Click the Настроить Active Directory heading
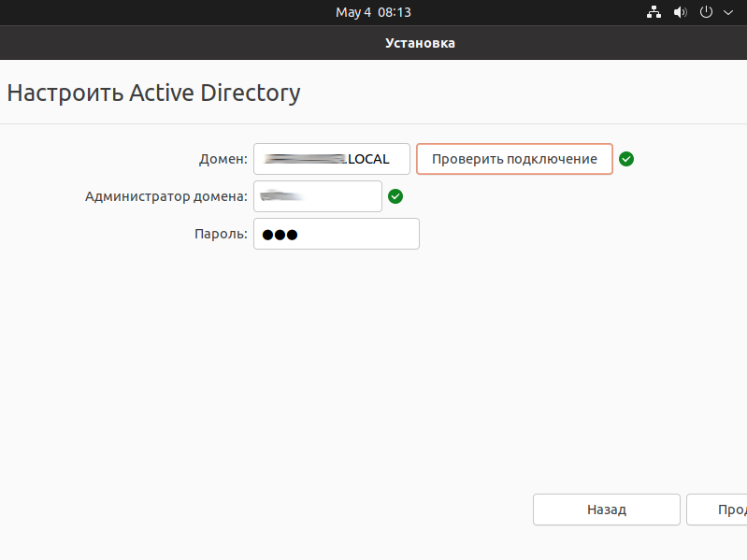The width and height of the screenshot is (747, 560). click(153, 93)
